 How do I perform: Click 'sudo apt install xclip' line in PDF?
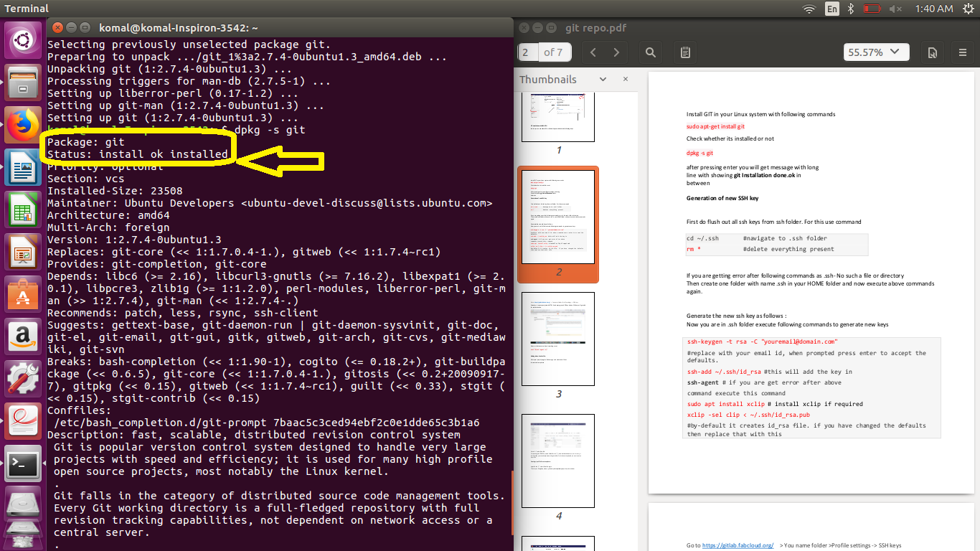coord(725,403)
